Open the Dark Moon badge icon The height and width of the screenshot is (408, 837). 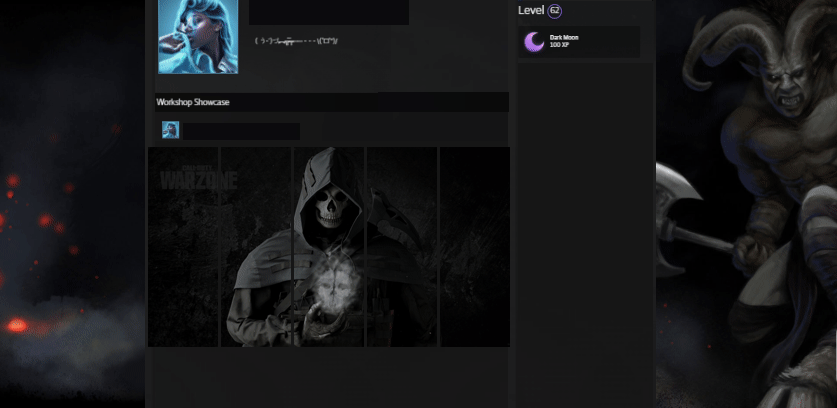(x=534, y=42)
